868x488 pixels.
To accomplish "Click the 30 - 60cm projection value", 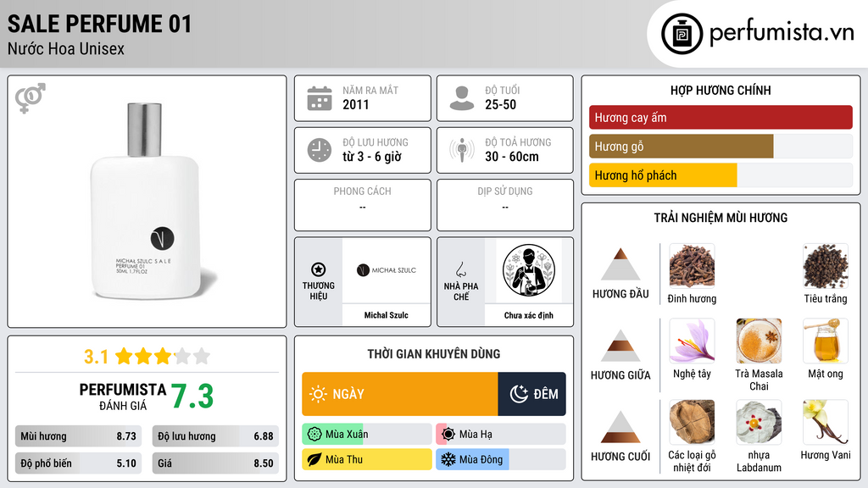I will [511, 157].
